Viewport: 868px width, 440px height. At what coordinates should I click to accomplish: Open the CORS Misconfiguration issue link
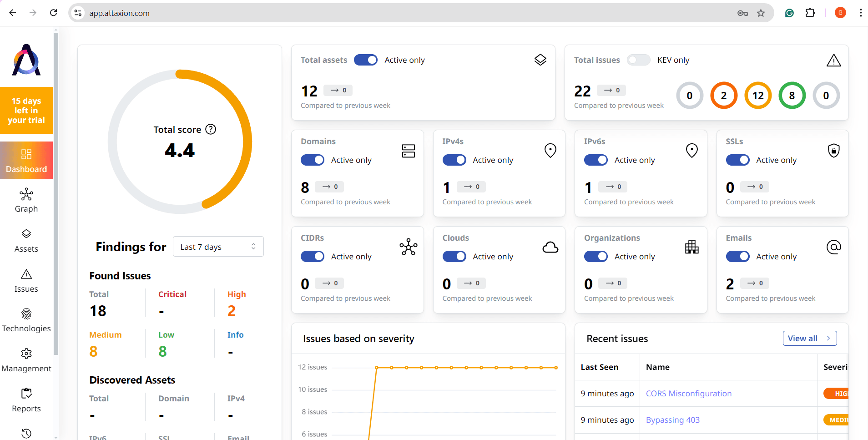point(688,394)
